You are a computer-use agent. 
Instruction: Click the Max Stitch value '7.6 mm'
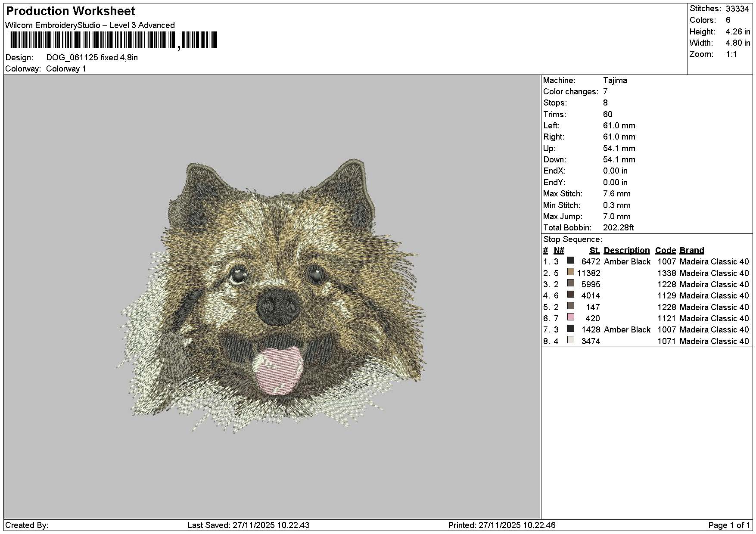coord(617,193)
